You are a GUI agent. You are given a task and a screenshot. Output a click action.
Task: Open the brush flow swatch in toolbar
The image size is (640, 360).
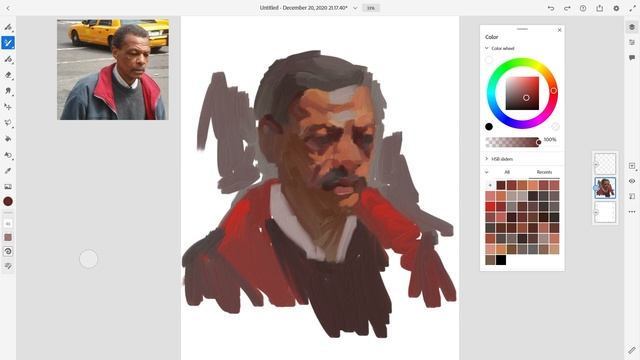pyautogui.click(x=8, y=237)
